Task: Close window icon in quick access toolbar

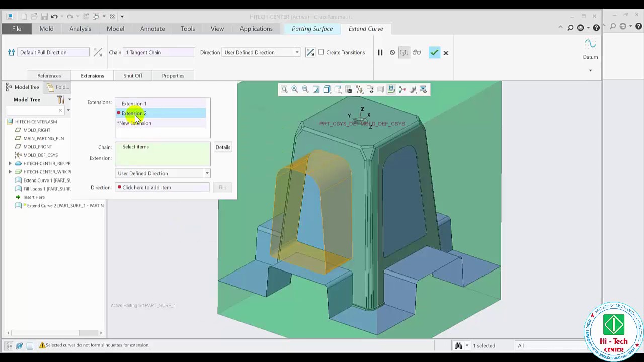Action: (x=112, y=16)
